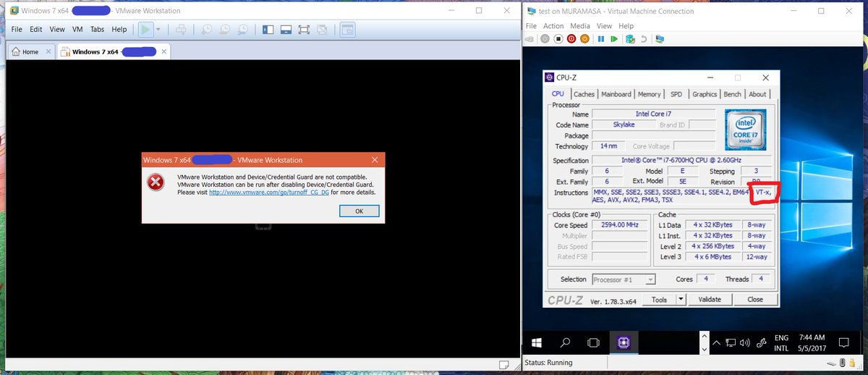Open the guest Action Center notification icon
This screenshot has height=375, width=868.
point(843,342)
